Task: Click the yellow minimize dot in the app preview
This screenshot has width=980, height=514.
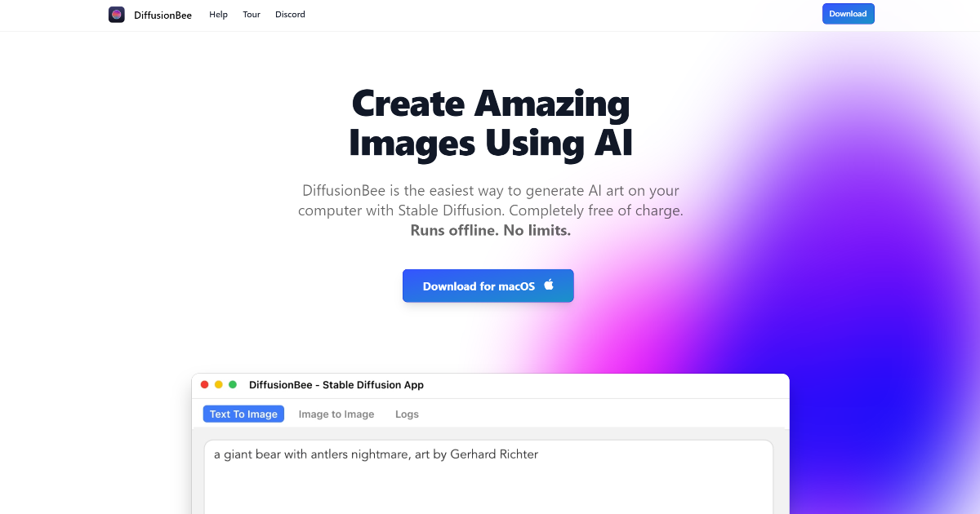Action: (x=219, y=385)
